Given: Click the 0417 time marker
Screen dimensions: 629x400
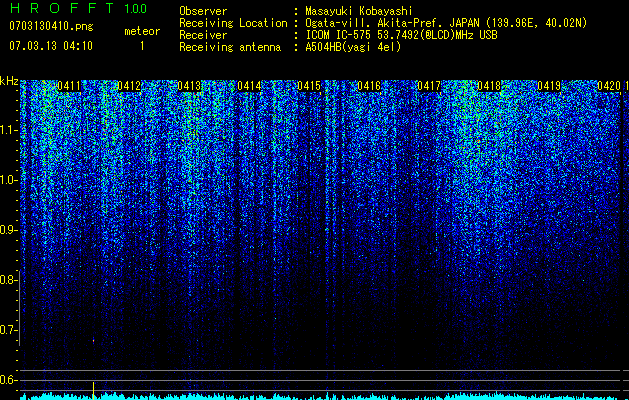Looking at the screenshot, I should coord(429,86).
